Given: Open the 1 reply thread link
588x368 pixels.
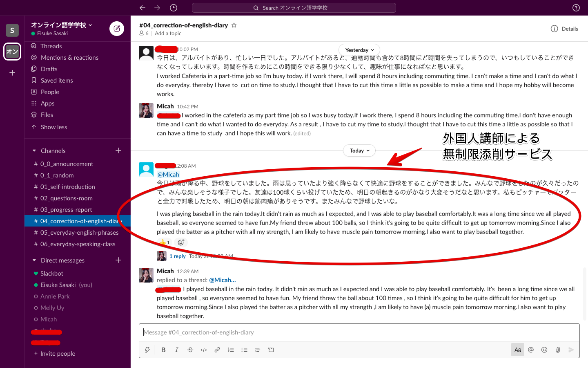Looking at the screenshot, I should pos(178,256).
